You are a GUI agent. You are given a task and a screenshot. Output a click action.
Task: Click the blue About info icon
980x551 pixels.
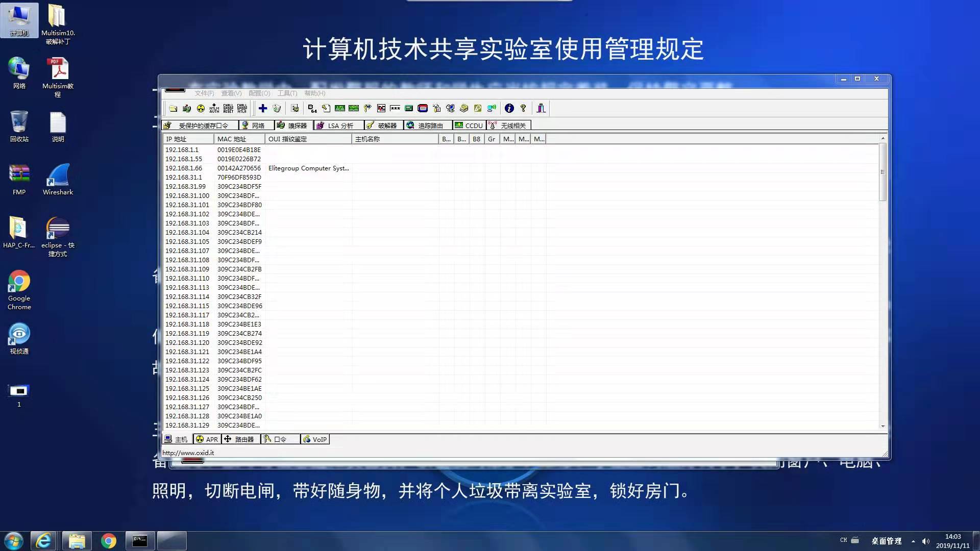[x=509, y=108]
